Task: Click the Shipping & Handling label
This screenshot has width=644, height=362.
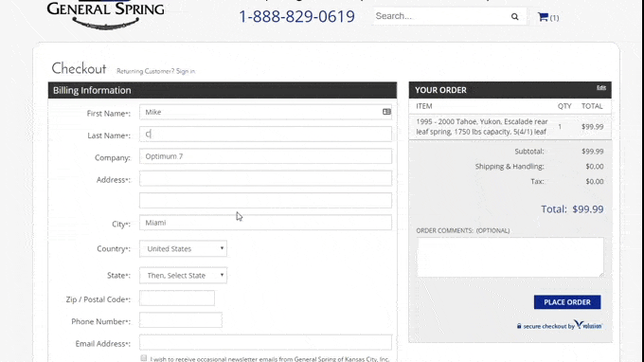Action: pos(510,167)
